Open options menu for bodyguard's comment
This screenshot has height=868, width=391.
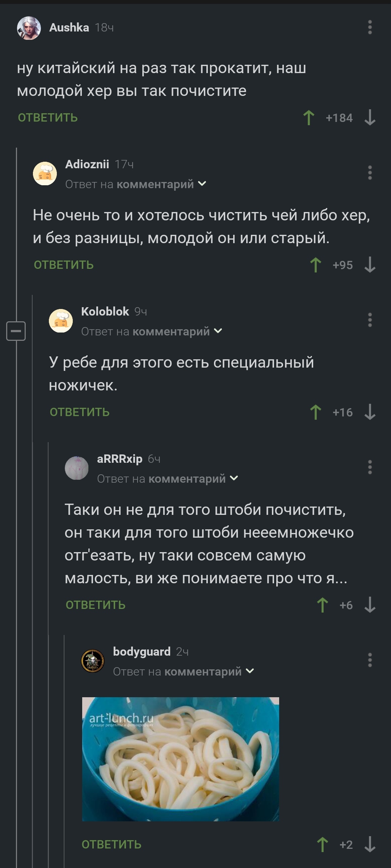tap(370, 660)
